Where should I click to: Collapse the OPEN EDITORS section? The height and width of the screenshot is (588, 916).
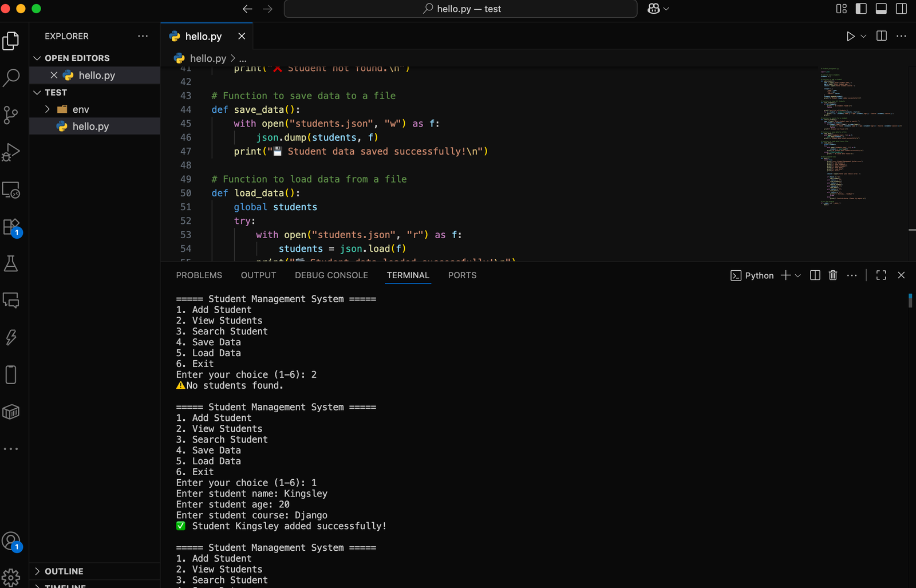click(37, 58)
